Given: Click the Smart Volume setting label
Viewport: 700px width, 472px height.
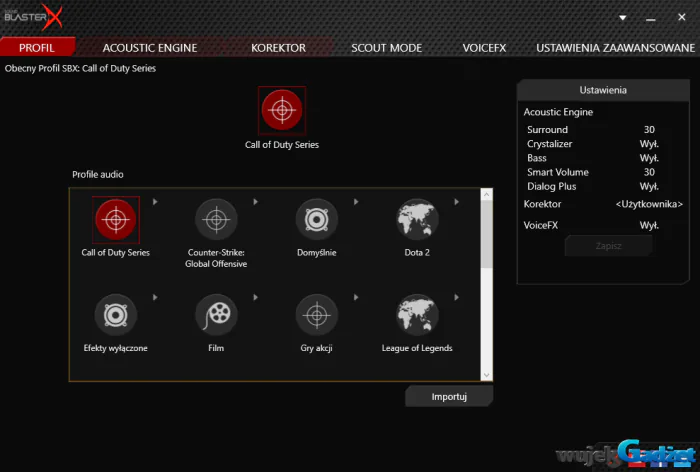Looking at the screenshot, I should (x=558, y=172).
